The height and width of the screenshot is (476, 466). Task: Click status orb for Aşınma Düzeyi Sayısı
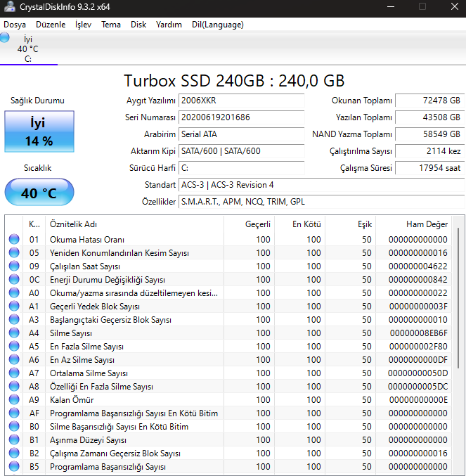click(x=14, y=440)
